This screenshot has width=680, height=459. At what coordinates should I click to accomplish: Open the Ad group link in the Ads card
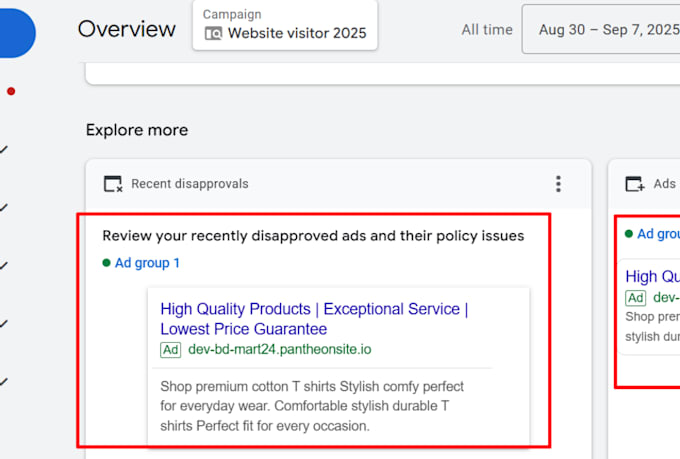click(x=658, y=234)
